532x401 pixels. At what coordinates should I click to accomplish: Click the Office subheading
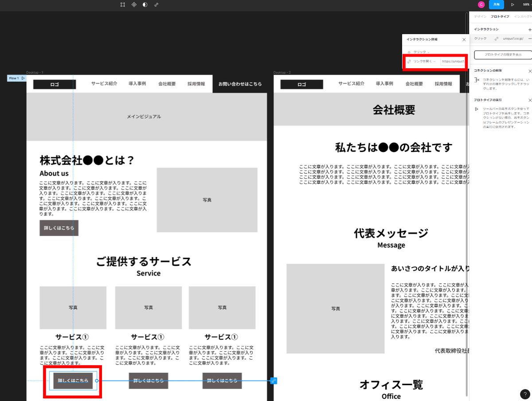391,397
